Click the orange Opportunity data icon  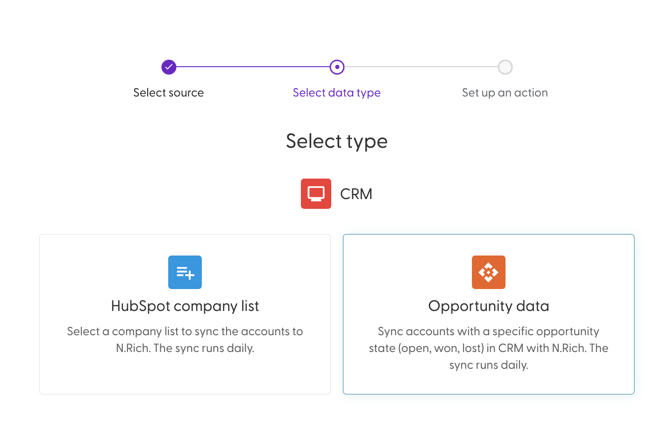coord(488,272)
